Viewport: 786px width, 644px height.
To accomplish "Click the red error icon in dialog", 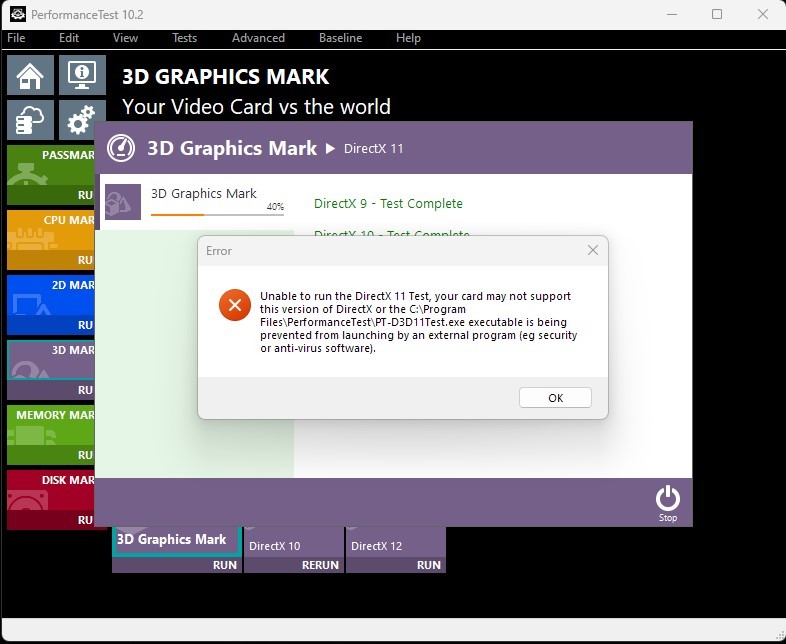I will click(x=235, y=305).
